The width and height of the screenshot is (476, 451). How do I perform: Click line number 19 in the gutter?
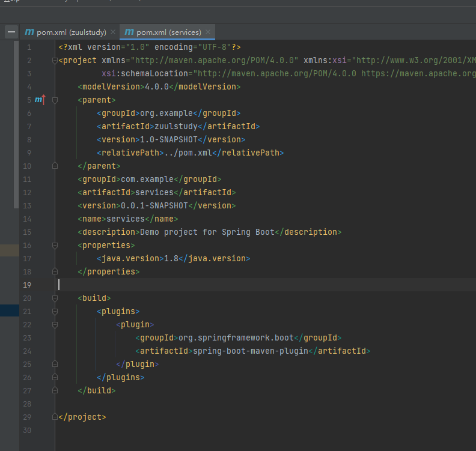pos(27,285)
